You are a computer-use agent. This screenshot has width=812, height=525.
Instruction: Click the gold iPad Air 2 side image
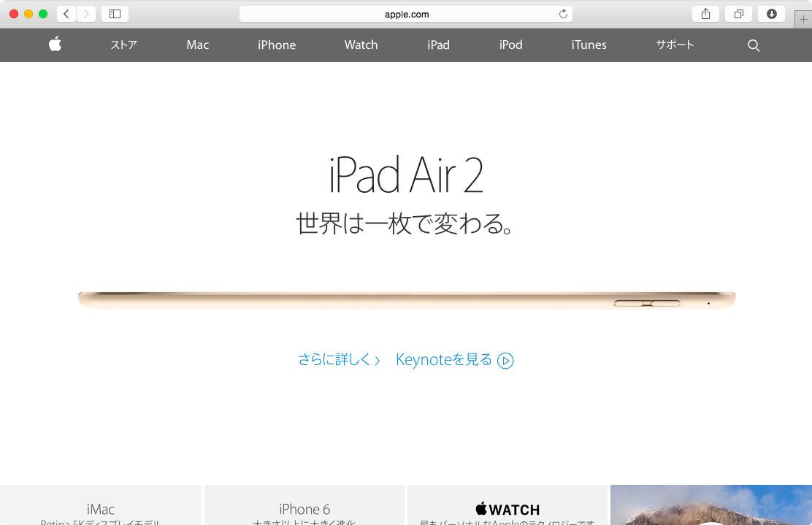407,300
